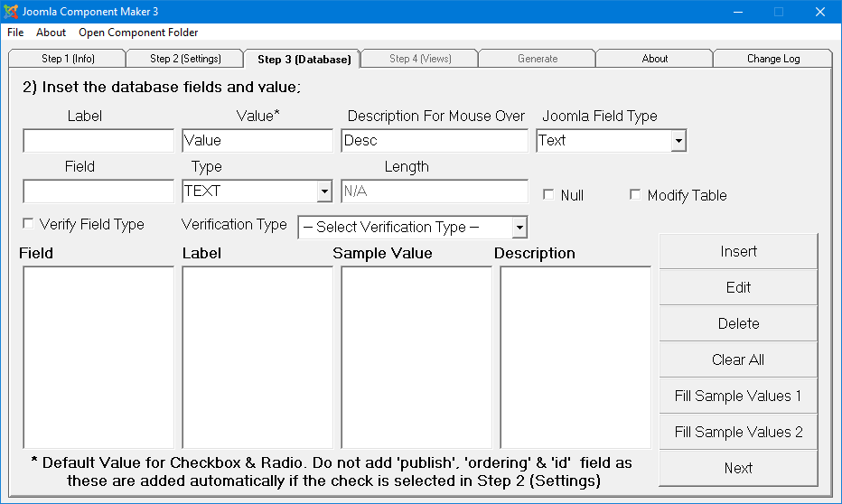
Task: Minimize the Joomla Component Maker window
Action: [738, 11]
